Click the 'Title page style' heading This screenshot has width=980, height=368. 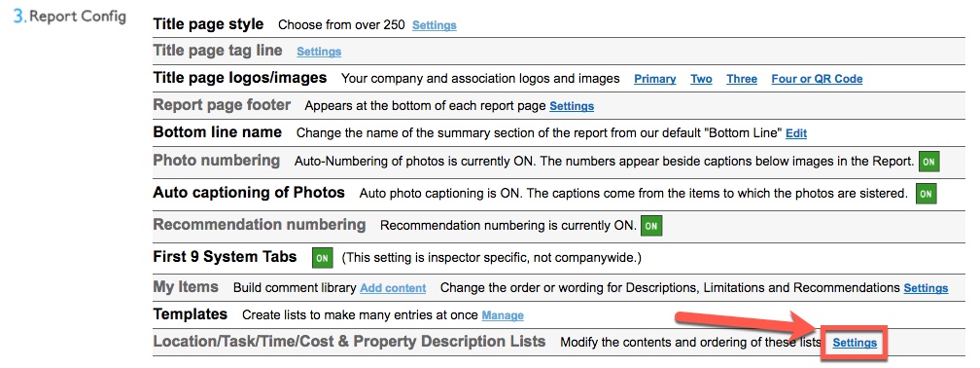point(208,24)
